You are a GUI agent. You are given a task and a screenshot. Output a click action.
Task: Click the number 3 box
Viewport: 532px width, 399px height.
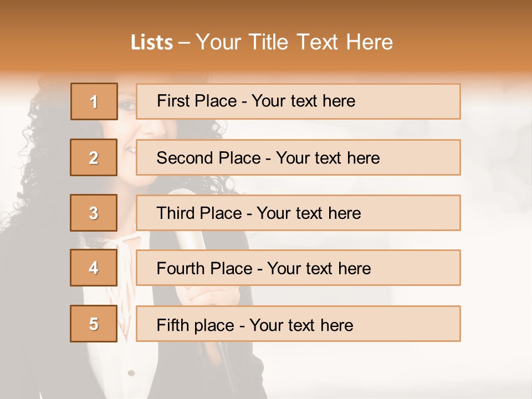pyautogui.click(x=94, y=213)
